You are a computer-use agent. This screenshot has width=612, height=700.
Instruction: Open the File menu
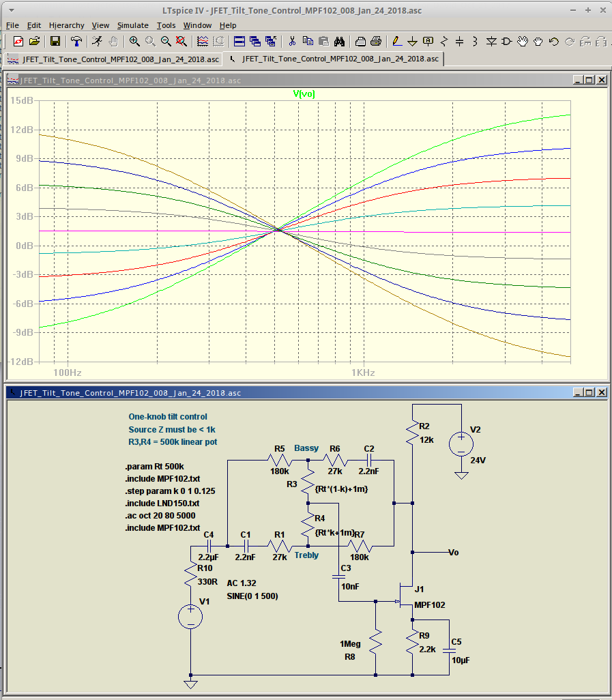click(12, 25)
